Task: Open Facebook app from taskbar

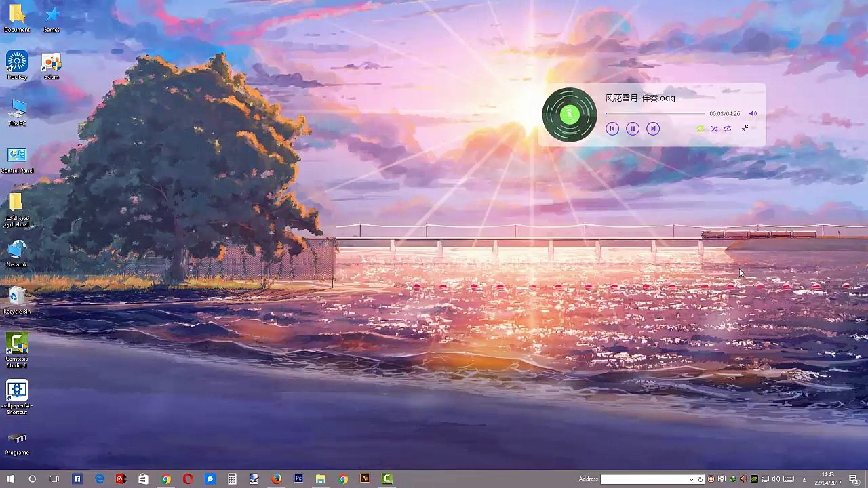Action: 77,479
